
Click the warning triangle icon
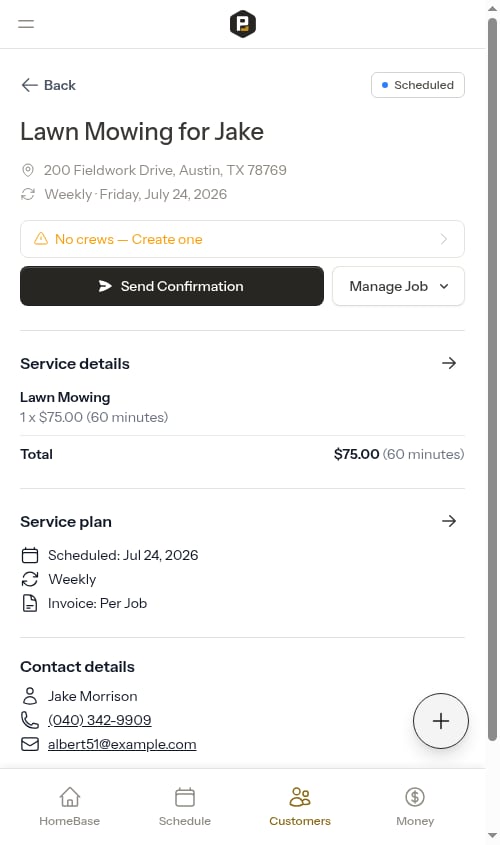41,238
